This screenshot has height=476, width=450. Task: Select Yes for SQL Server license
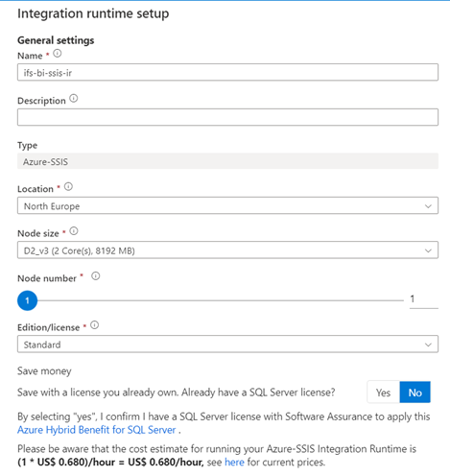[x=383, y=393]
